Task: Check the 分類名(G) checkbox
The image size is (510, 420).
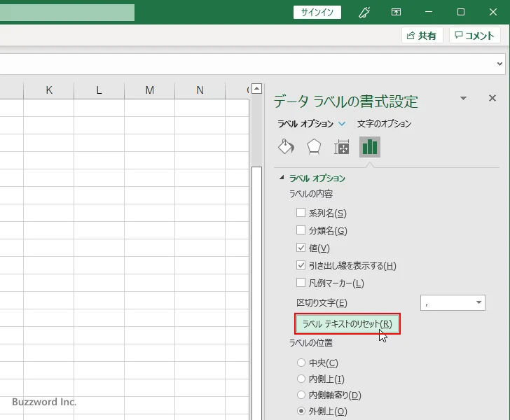Action: click(x=301, y=230)
